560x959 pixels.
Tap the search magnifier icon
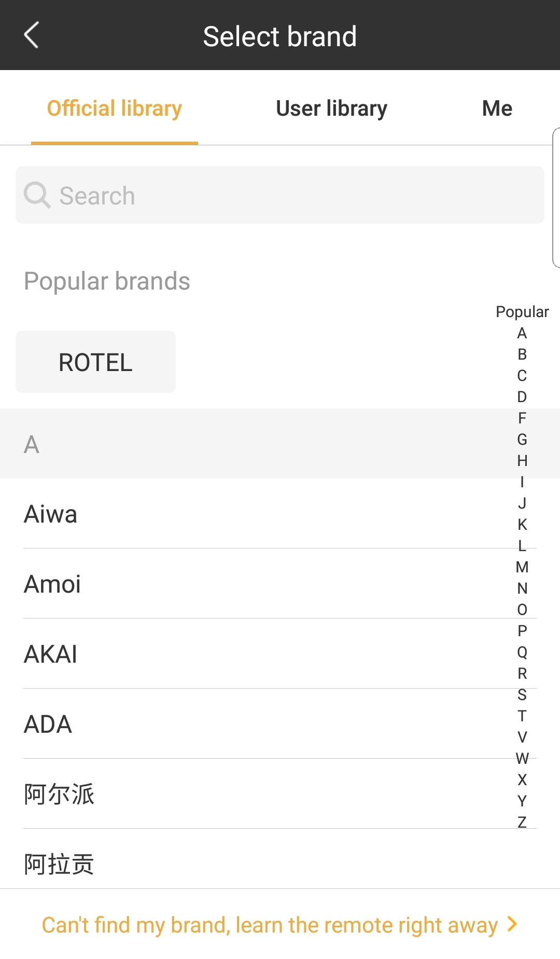37,195
